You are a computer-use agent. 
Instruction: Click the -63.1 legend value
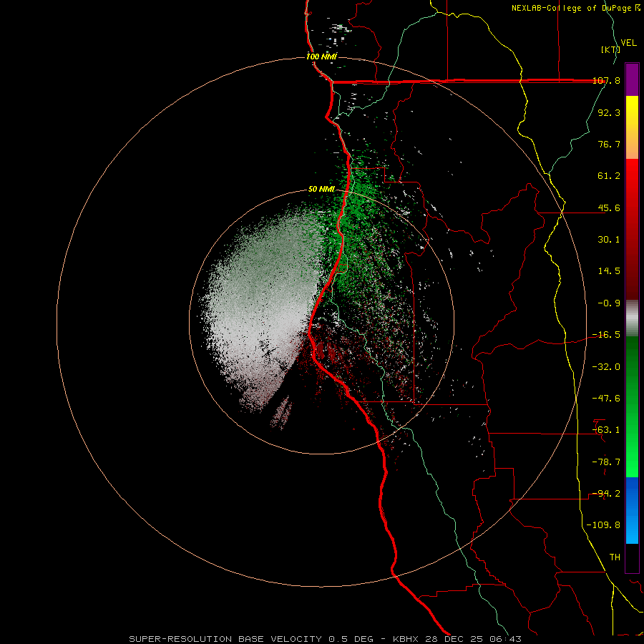606,430
